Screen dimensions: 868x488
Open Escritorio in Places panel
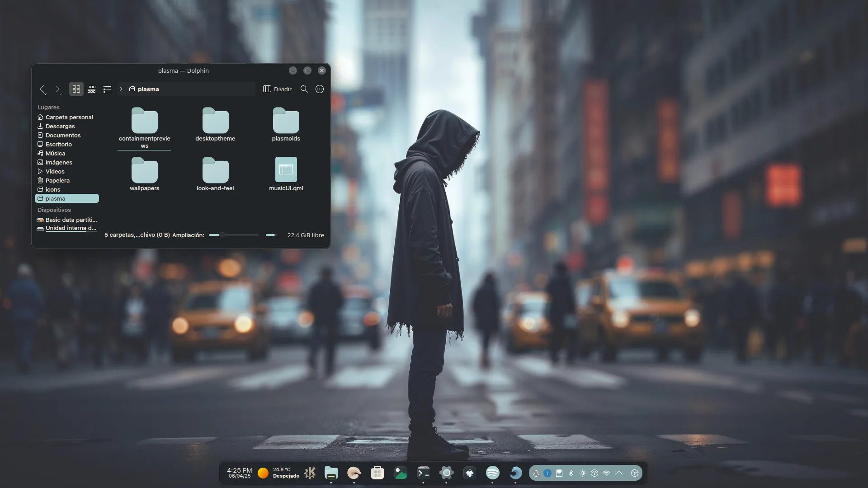click(67, 144)
